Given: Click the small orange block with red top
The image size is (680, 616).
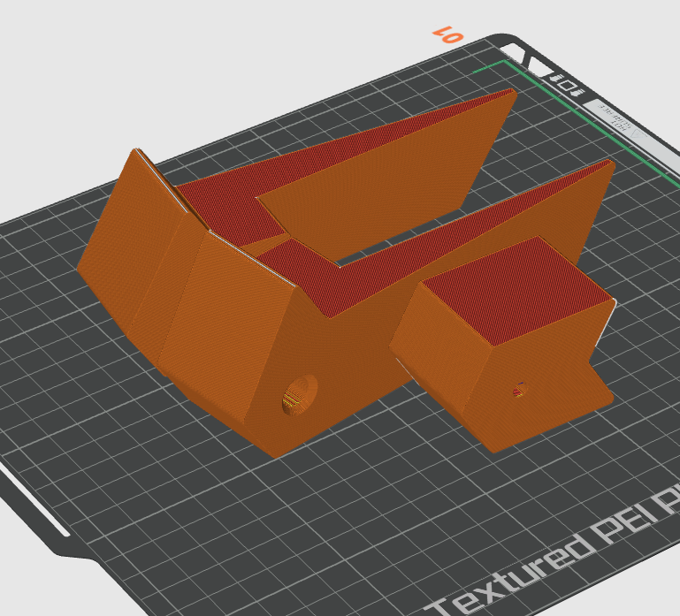Looking at the screenshot, I should click(x=503, y=346).
